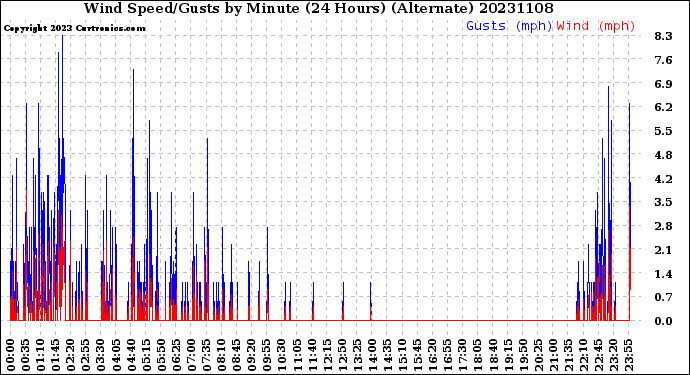Click the 8.3 y-axis value

[663, 36]
